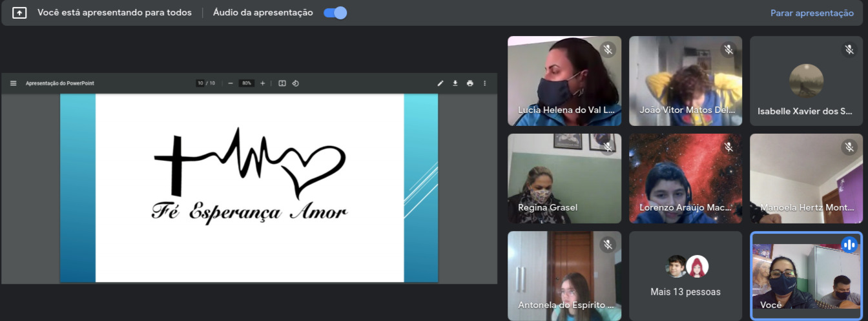Open the Mais 13 pessoas tile

click(685, 276)
